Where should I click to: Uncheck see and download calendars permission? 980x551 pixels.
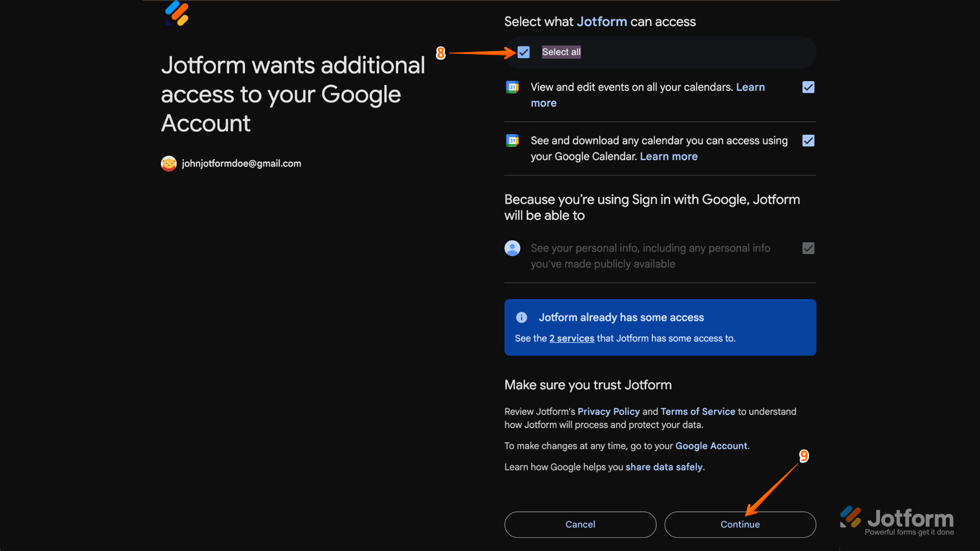point(808,140)
